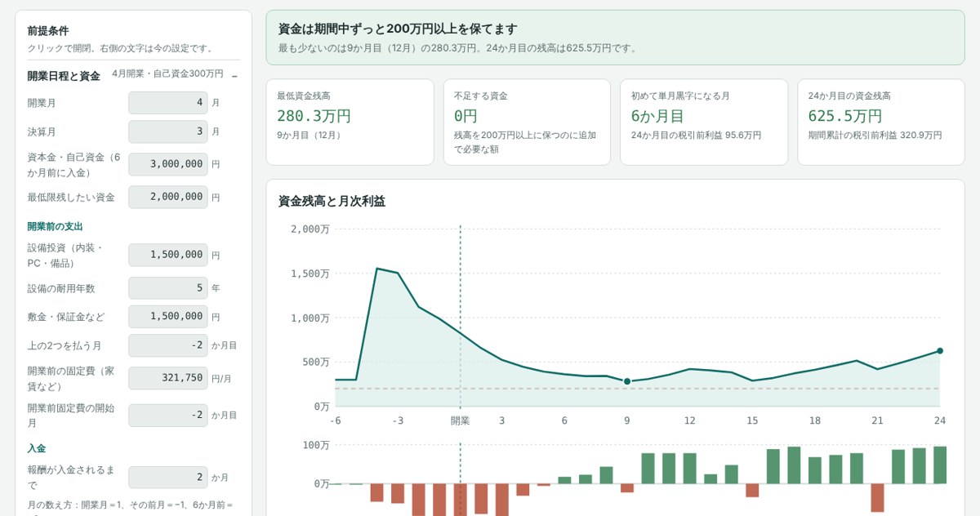
Task: Click the 4月開業・自己資金300万円 summary text
Action: click(x=167, y=73)
